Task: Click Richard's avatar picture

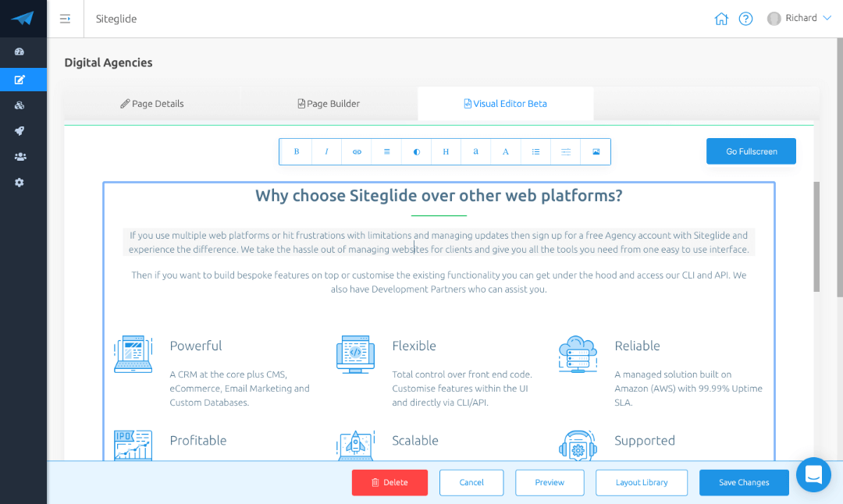Action: tap(774, 18)
